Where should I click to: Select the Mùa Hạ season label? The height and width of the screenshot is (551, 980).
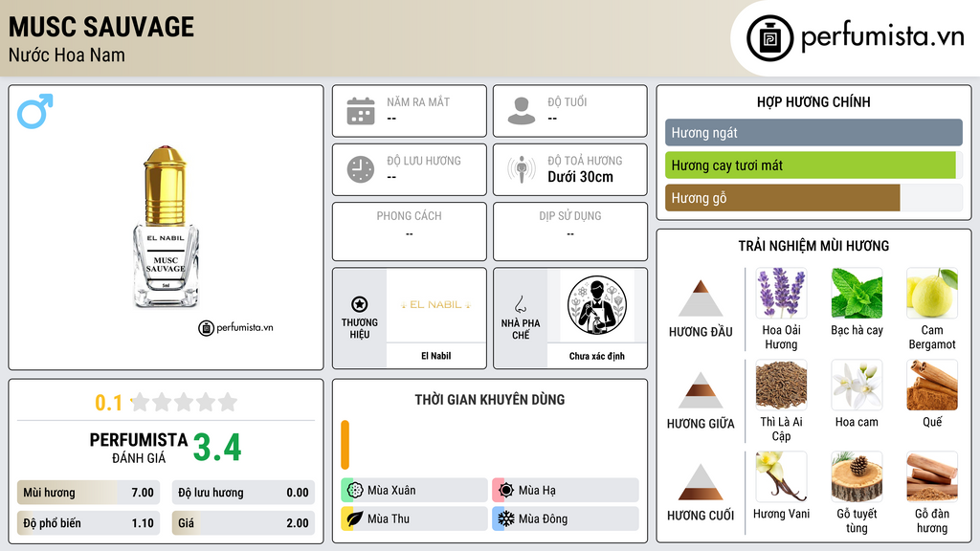click(x=537, y=491)
